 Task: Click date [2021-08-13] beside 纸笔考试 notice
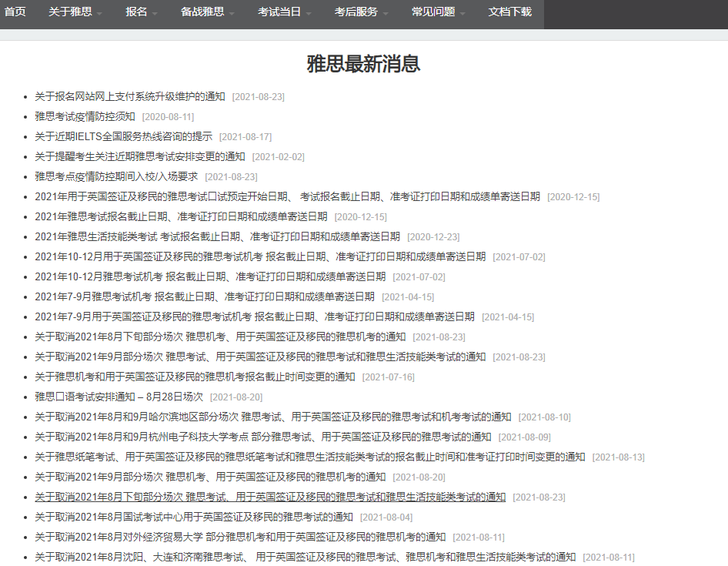click(618, 457)
